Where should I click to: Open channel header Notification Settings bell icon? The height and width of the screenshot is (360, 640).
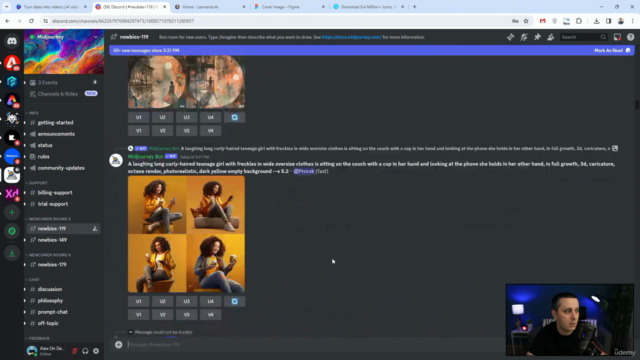tap(524, 37)
